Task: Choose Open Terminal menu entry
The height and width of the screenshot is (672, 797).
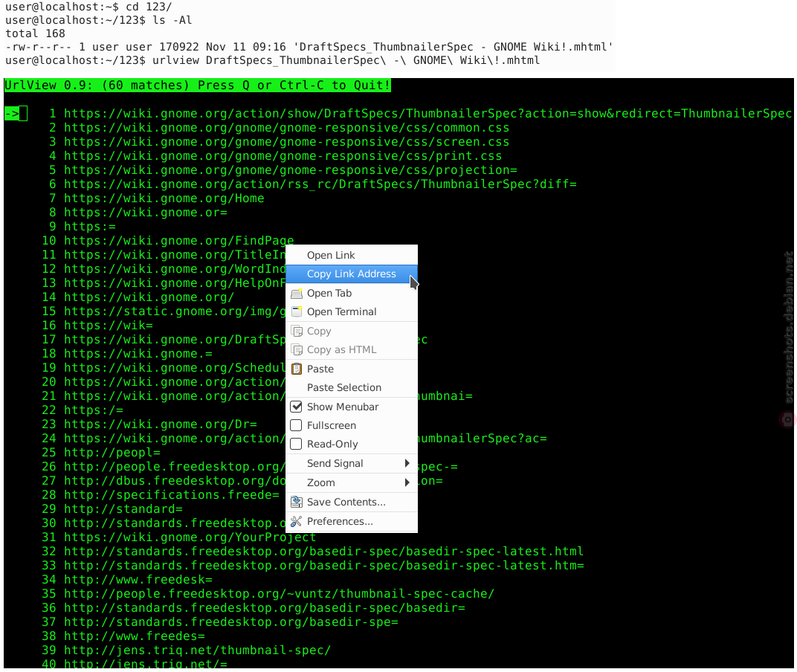Action: (352, 312)
